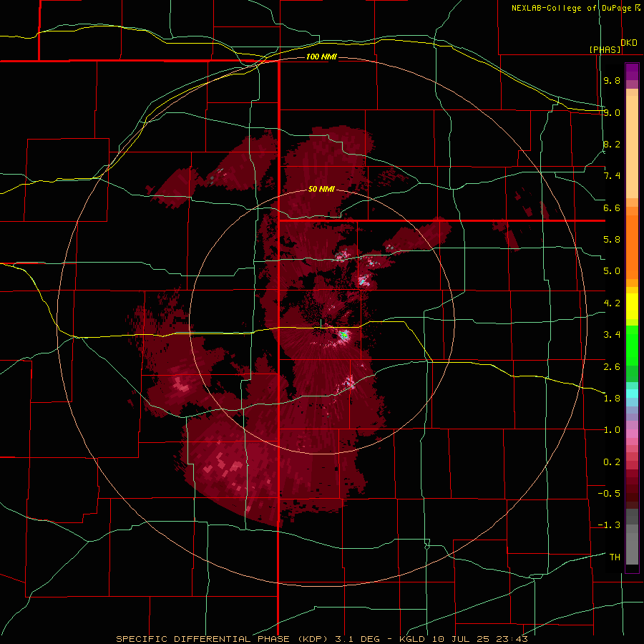Select the 9.8 value on color scale
Image resolution: width=644 pixels, height=644 pixels.
(x=612, y=80)
